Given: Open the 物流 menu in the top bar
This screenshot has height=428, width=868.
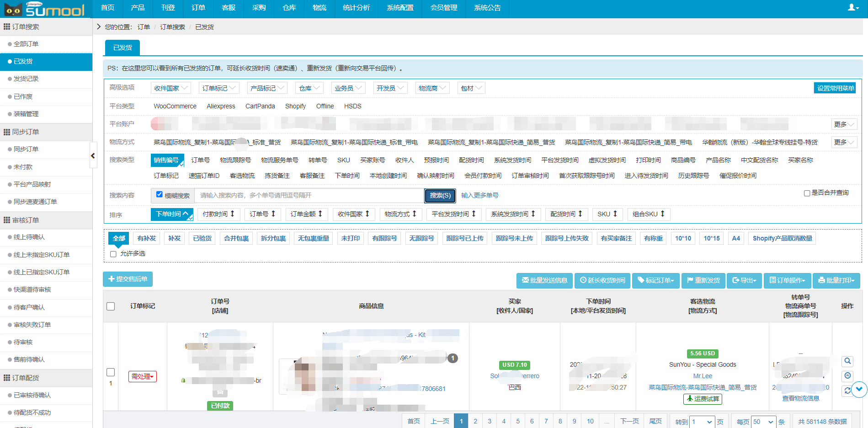Looking at the screenshot, I should click(x=319, y=8).
